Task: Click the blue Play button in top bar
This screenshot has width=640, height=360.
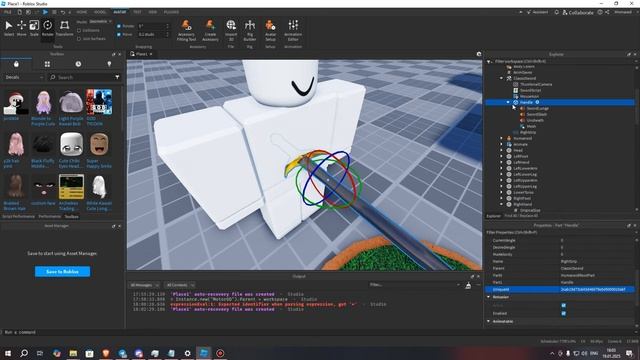Action: click(x=45, y=12)
